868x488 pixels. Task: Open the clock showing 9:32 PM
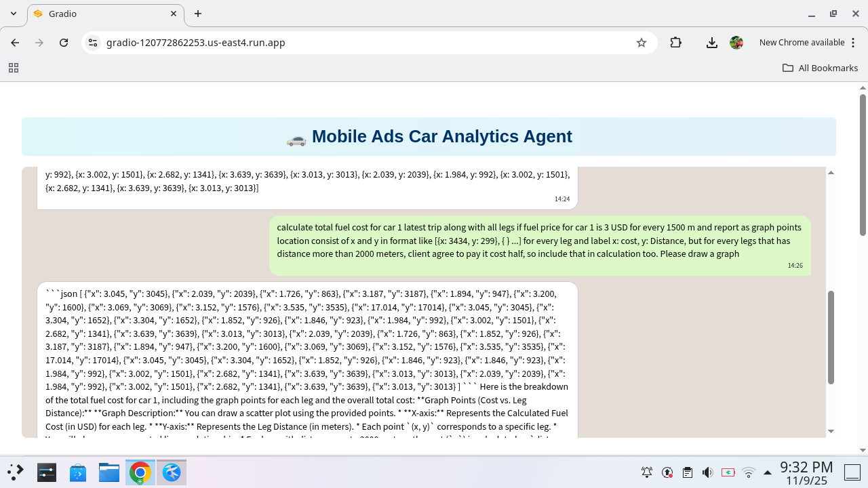tap(806, 473)
